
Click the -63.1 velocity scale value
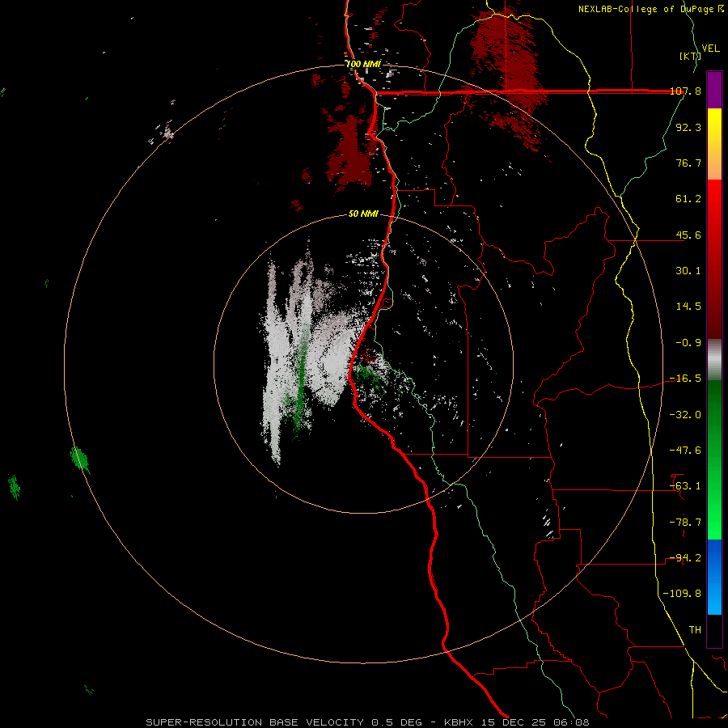coord(685,486)
